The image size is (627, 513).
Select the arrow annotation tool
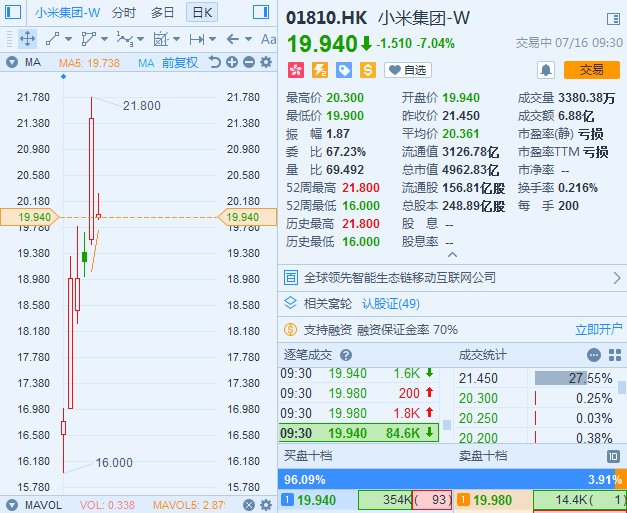click(x=232, y=39)
